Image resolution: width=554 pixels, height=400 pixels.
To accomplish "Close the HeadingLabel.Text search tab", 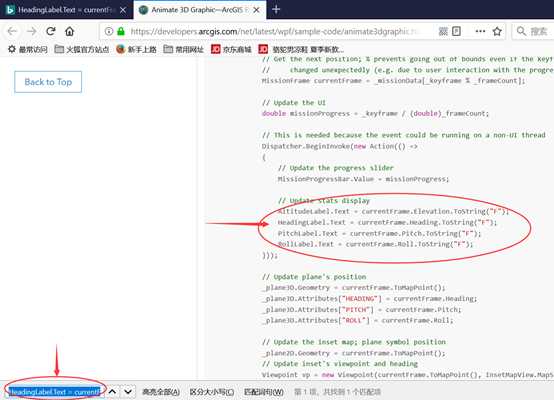I will (x=123, y=10).
